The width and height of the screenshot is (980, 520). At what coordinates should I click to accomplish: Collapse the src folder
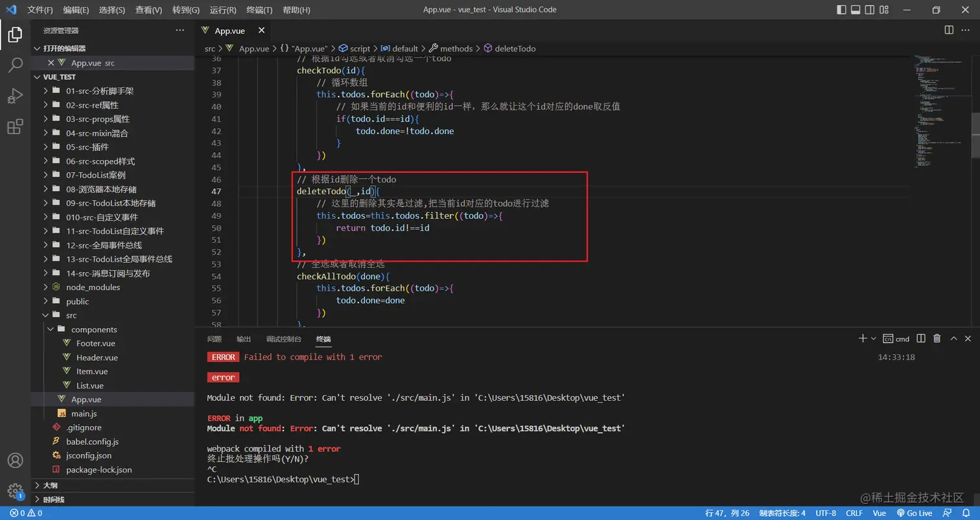[x=113, y=315]
